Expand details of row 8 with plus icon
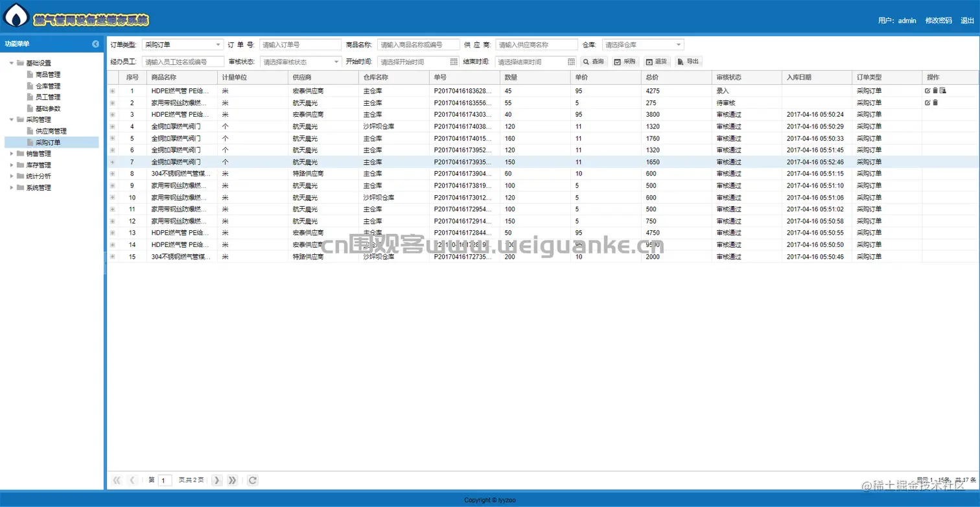The width and height of the screenshot is (980, 507). point(113,174)
